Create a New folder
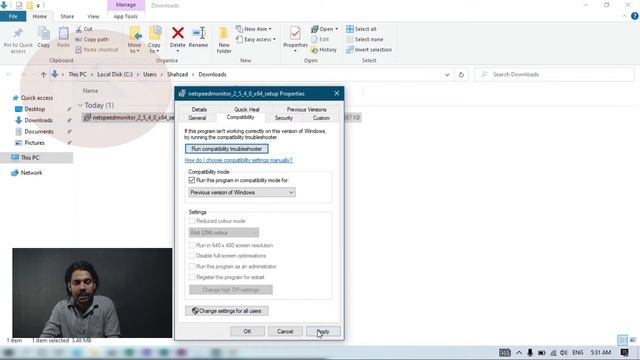This screenshot has width=640, height=360. (x=224, y=40)
